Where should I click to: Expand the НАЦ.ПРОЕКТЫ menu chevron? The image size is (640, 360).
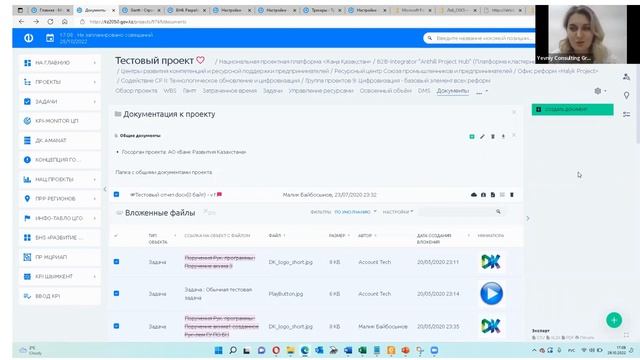(x=95, y=179)
